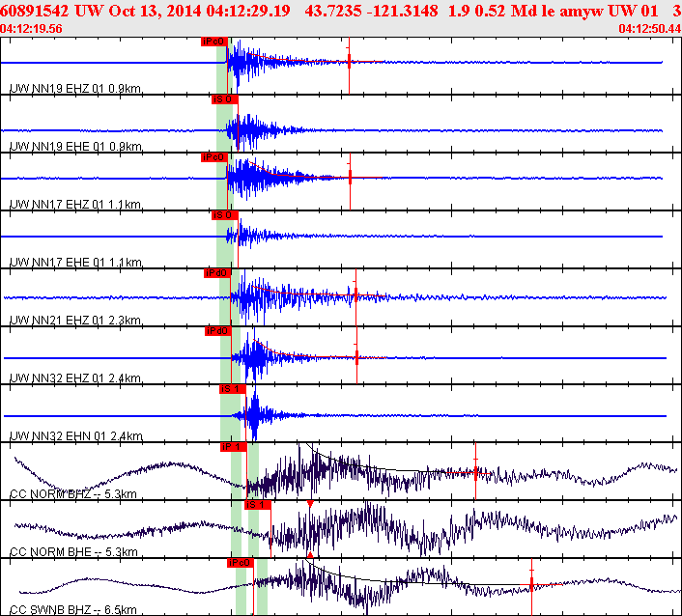Screen dimensions: 682x616
Task: Select the S pick flag on NORM BHE
Action: click(x=257, y=505)
